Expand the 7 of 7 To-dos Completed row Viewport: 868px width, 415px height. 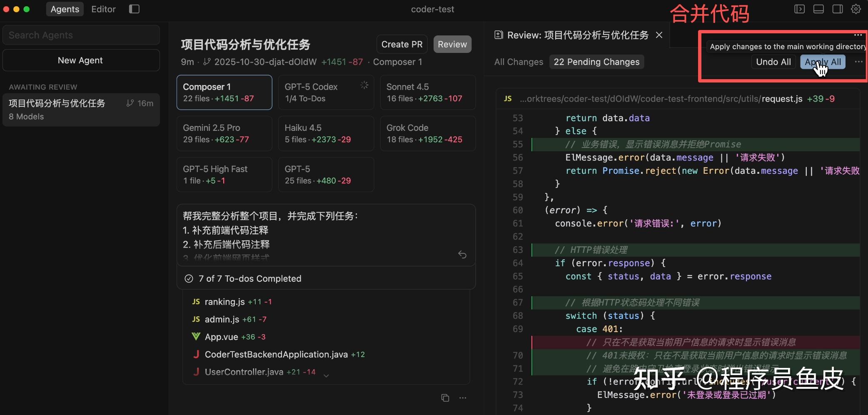326,278
